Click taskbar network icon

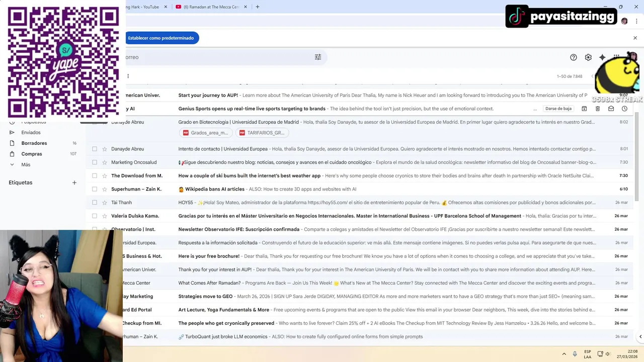[600, 354]
